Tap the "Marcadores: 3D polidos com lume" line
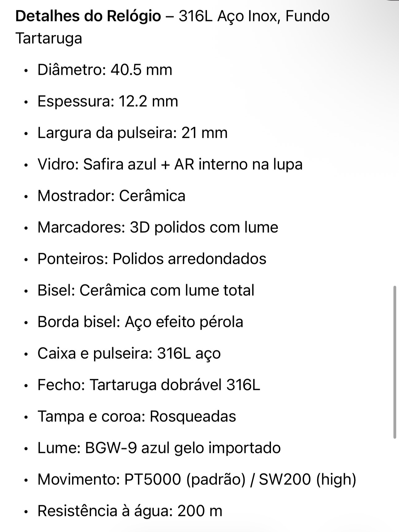Viewport: 399px width, 532px height. click(158, 227)
